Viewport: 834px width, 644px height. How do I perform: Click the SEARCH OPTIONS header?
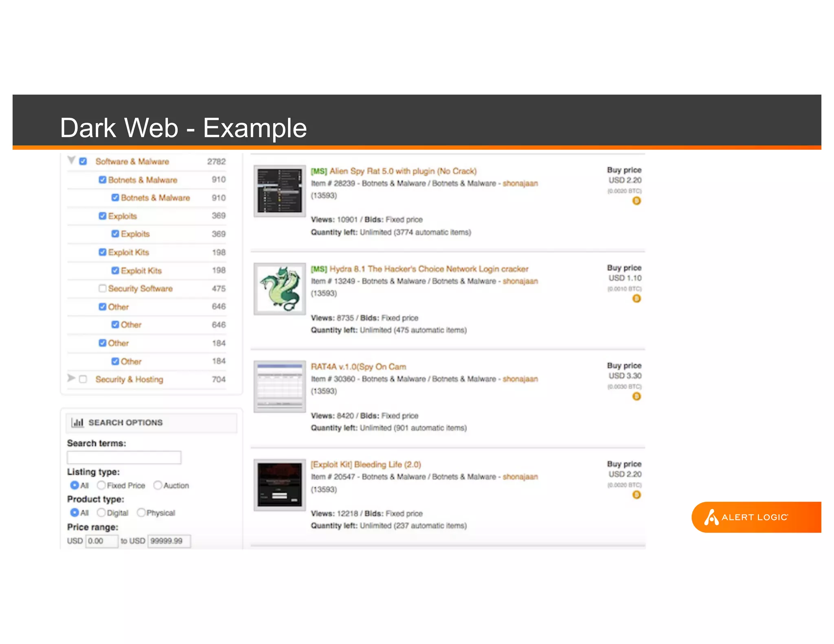(x=151, y=423)
